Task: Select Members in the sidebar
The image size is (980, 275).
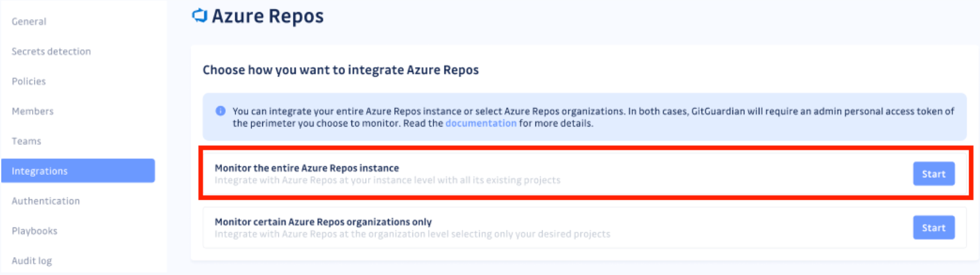Action: click(33, 111)
